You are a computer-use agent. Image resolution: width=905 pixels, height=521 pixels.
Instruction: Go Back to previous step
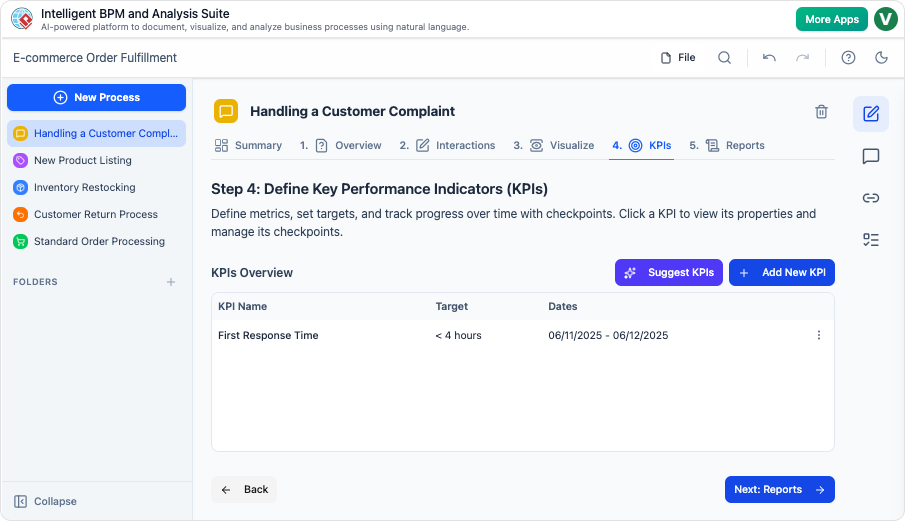point(244,489)
